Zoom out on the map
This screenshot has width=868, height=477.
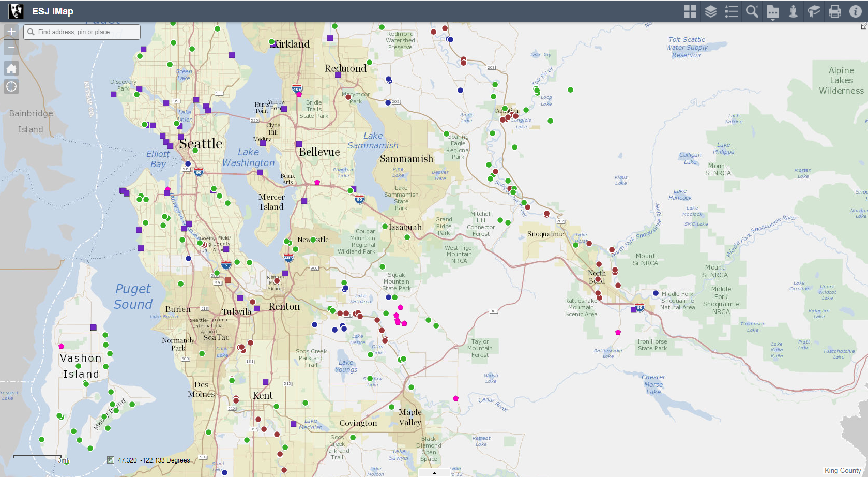pos(11,48)
